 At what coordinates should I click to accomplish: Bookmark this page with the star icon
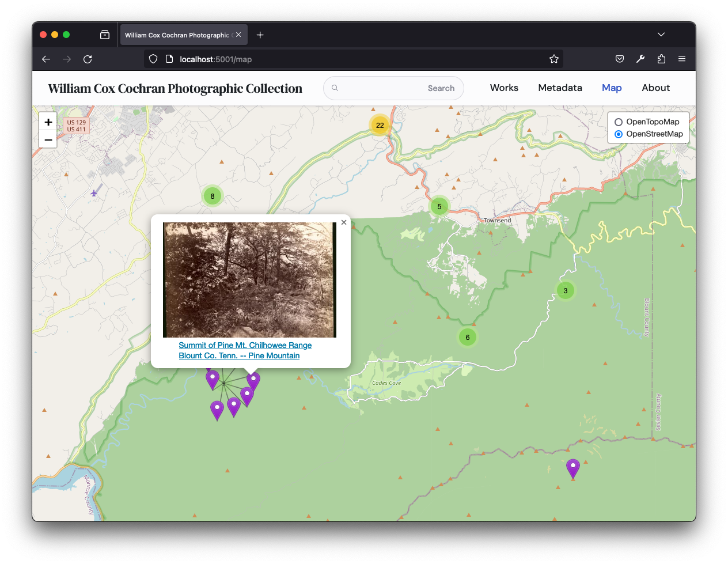[x=553, y=59]
